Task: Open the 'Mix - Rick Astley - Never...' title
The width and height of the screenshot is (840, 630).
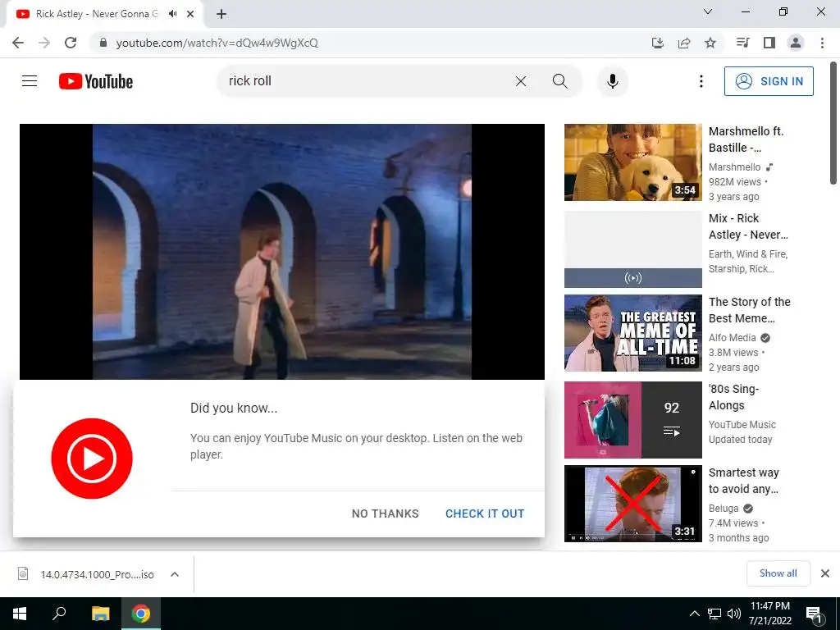Action: [748, 226]
